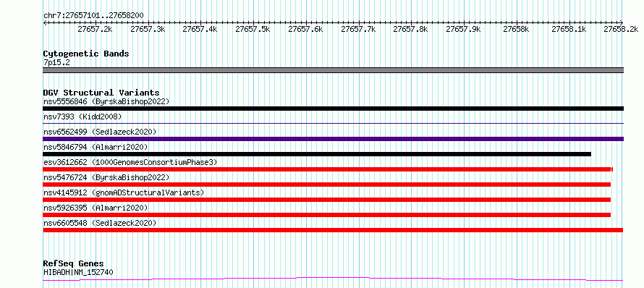Open variant nsv5846794 (Almarri2020) label
Image resolution: width=644 pixels, height=288 pixels.
tap(96, 147)
